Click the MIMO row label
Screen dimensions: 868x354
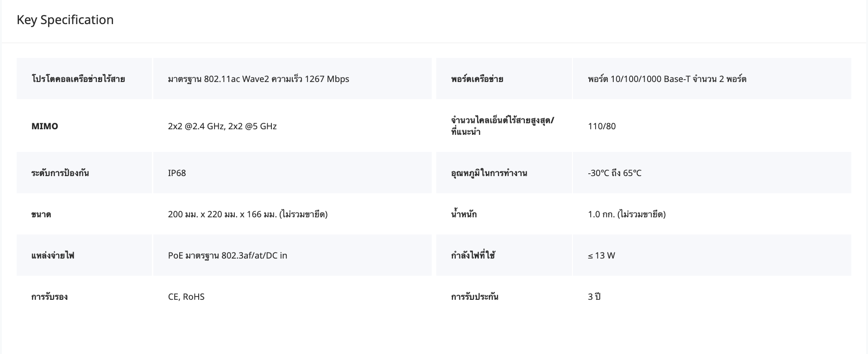click(45, 126)
